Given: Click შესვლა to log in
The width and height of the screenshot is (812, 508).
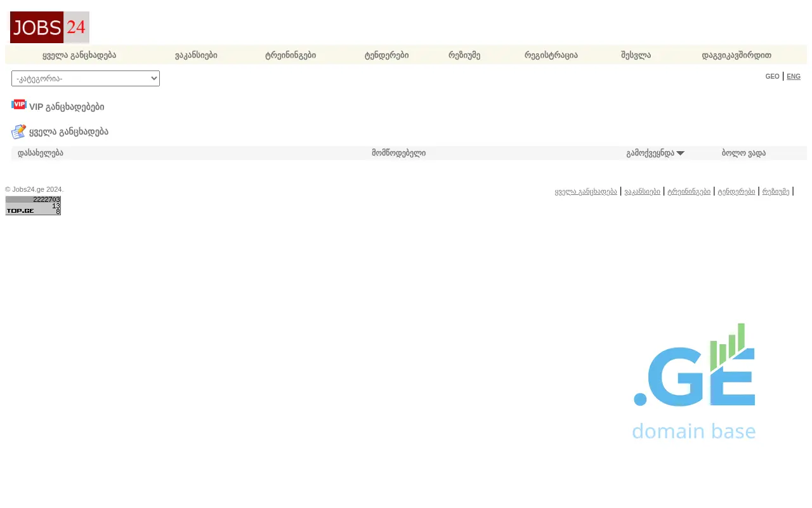Looking at the screenshot, I should click(636, 55).
